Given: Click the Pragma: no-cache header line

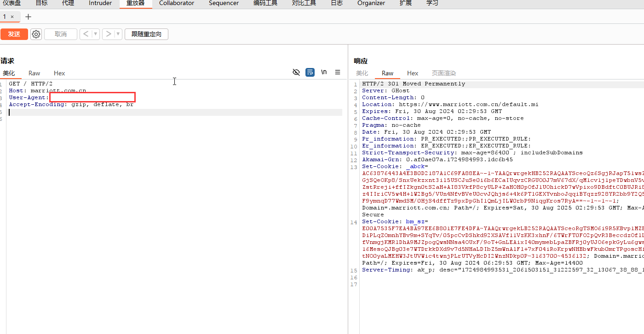Looking at the screenshot, I should [x=391, y=125].
